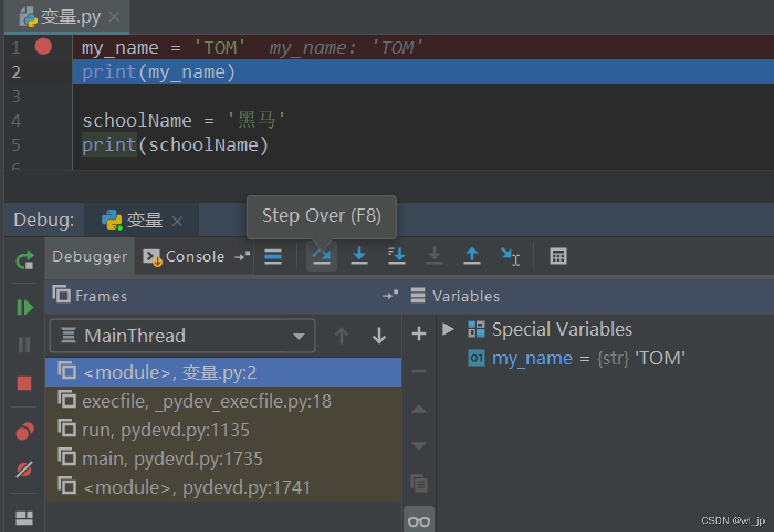774x532 pixels.
Task: Move the watch down
Action: pos(419,446)
